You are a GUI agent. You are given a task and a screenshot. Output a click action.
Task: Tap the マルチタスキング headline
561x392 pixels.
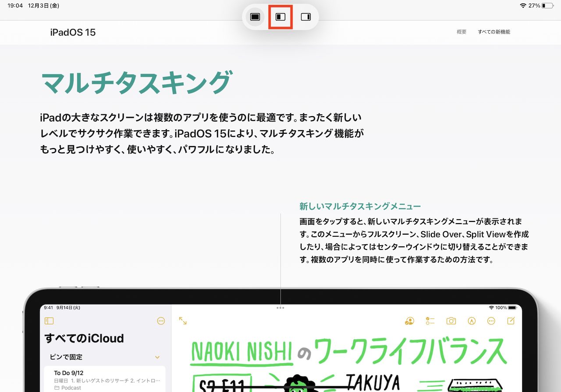tap(136, 83)
